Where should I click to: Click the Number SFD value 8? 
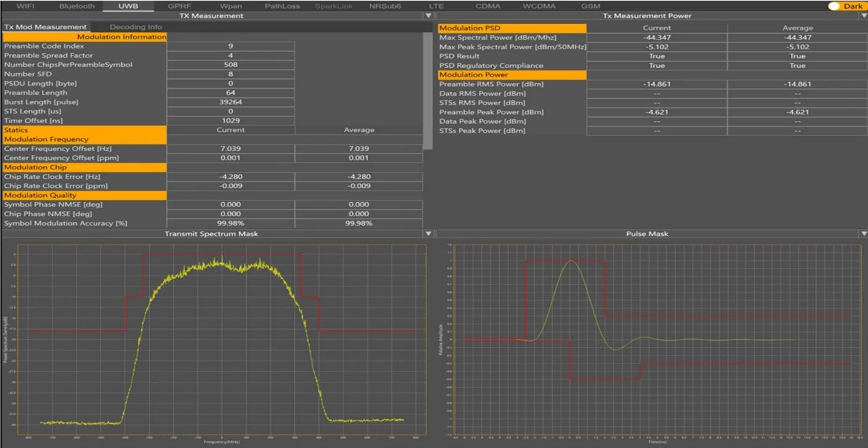click(x=231, y=74)
